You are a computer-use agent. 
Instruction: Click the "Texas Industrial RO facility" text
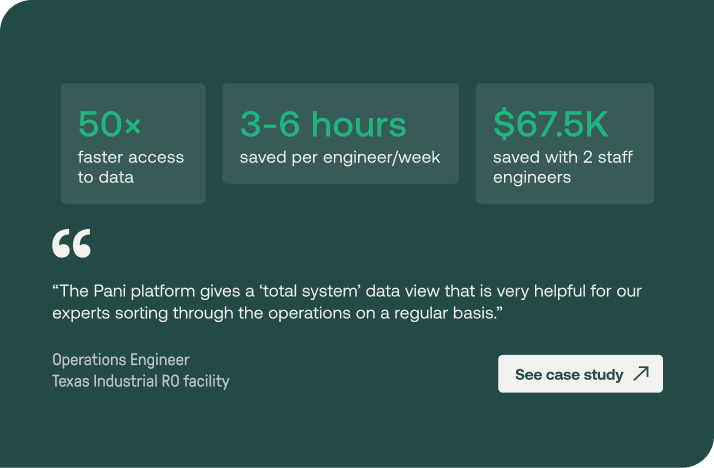pyautogui.click(x=141, y=381)
